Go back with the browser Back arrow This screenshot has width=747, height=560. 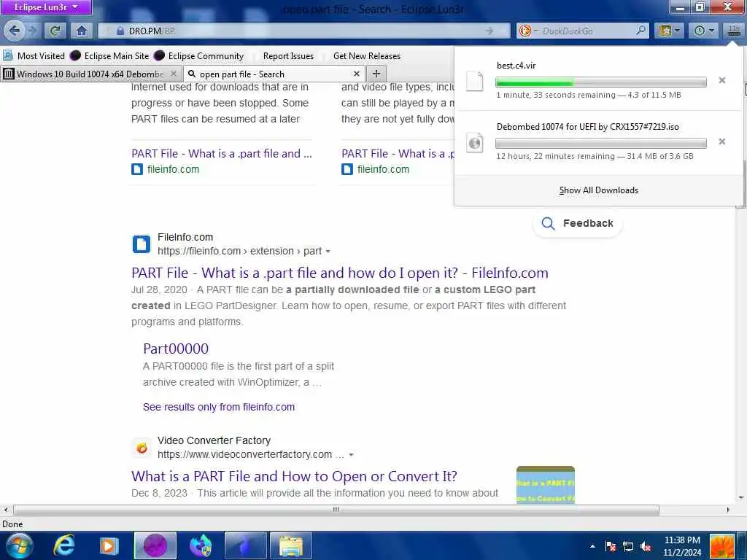[15, 31]
